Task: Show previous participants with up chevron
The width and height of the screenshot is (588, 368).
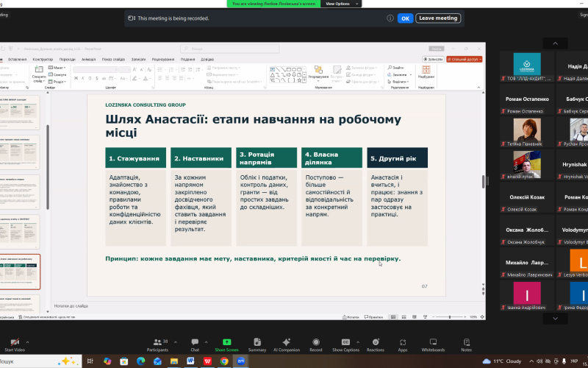Action: [556, 43]
